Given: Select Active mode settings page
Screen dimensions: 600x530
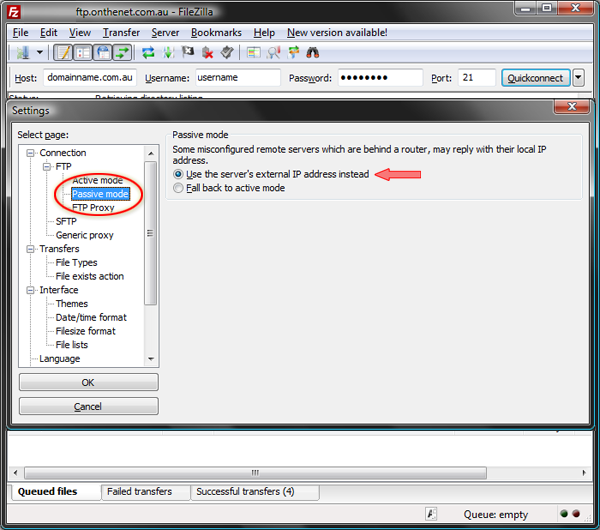Looking at the screenshot, I should (x=98, y=180).
